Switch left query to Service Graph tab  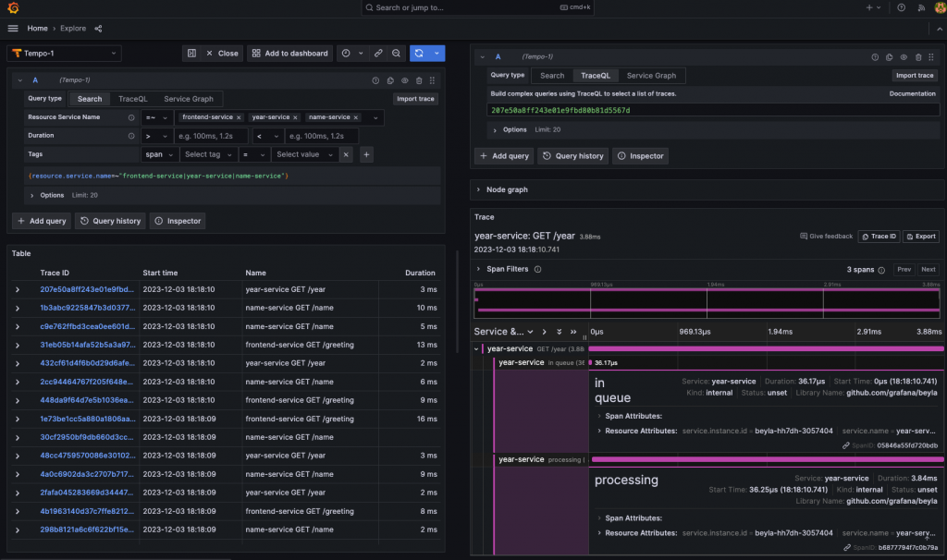click(189, 99)
